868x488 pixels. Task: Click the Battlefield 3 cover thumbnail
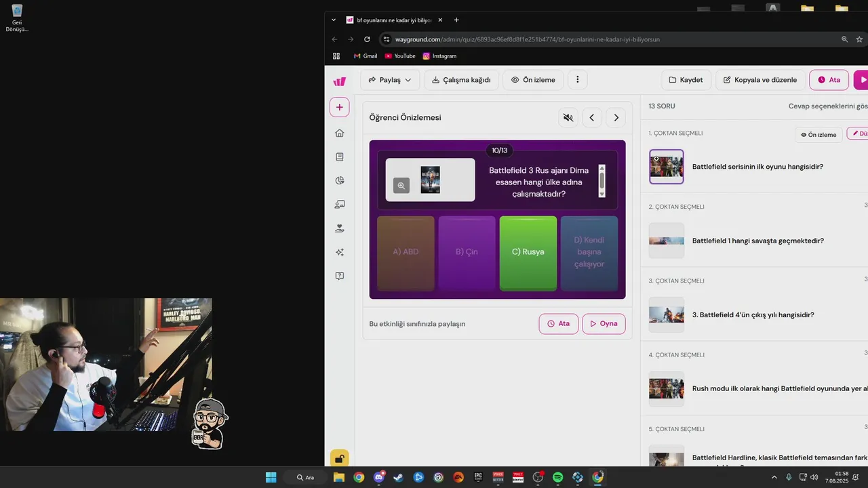coord(430,180)
